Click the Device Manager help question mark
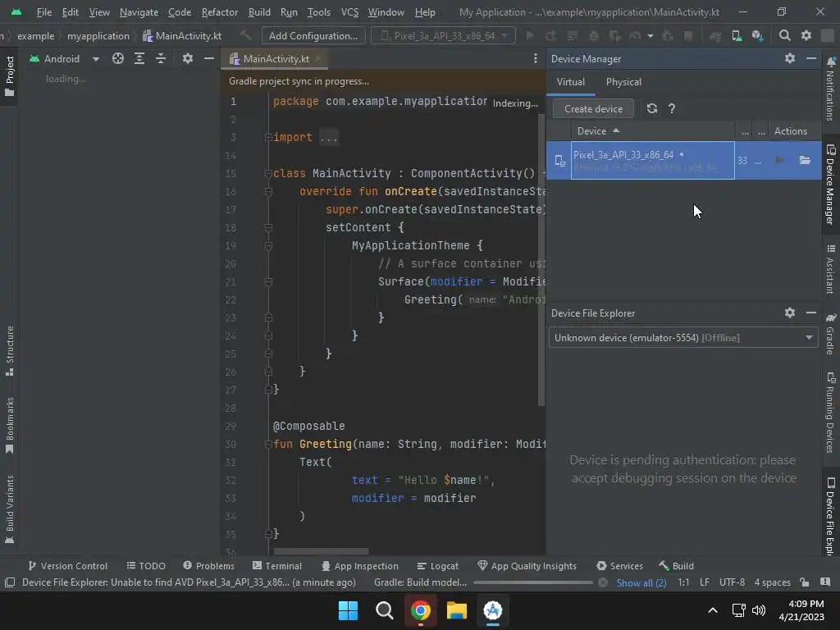The height and width of the screenshot is (630, 840). 672,109
